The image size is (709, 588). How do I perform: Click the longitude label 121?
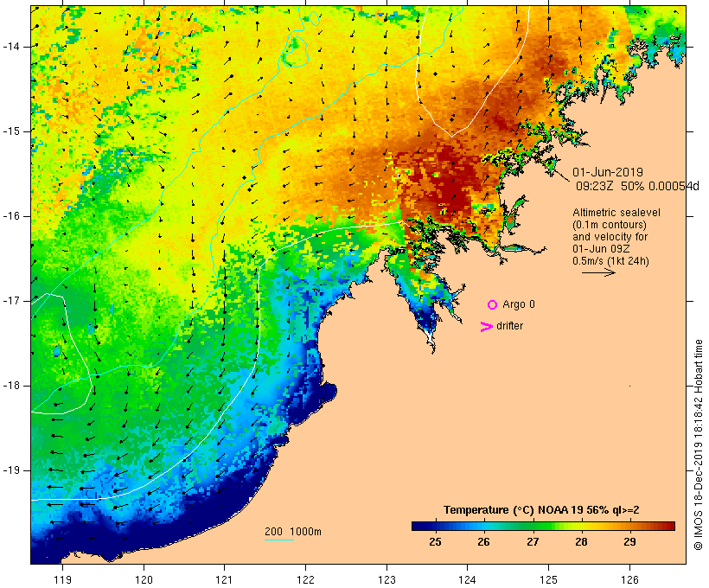pos(224,579)
